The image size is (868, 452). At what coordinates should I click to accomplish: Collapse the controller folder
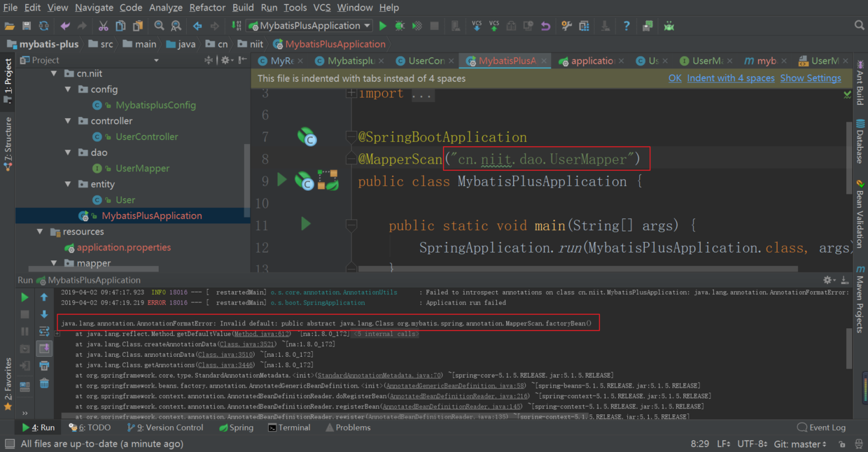(x=68, y=121)
